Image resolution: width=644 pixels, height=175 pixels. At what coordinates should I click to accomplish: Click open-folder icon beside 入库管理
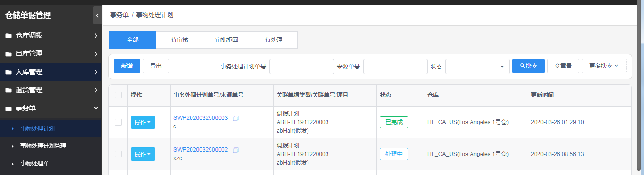[8, 72]
